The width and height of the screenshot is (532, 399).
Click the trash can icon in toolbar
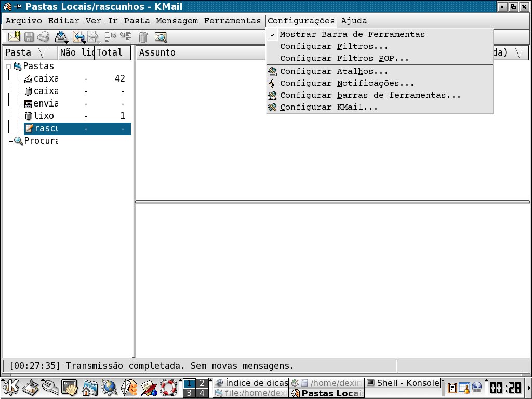(143, 37)
